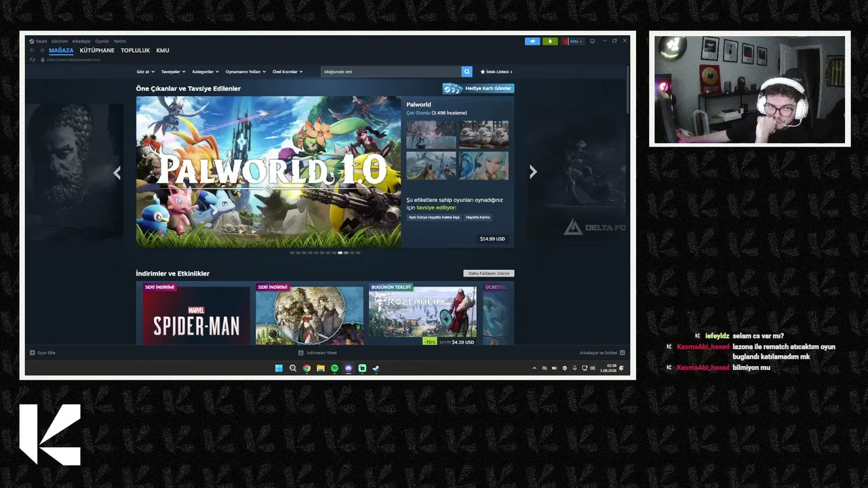This screenshot has height=488, width=868.
Task: Expand the Göz at dropdown
Action: (145, 71)
